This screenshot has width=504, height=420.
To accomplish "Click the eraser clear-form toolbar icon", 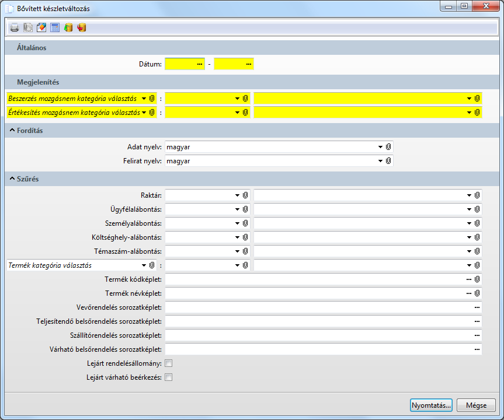I will [x=41, y=27].
